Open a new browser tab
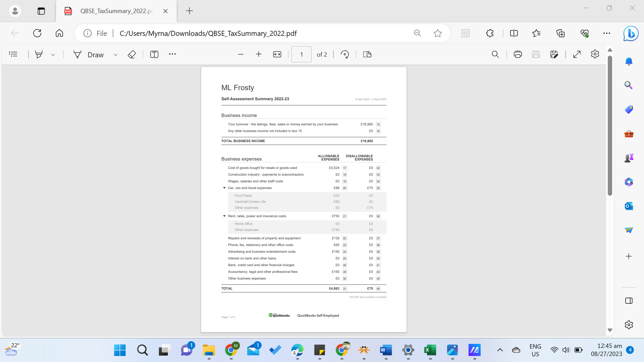The width and height of the screenshot is (644, 362). click(189, 11)
